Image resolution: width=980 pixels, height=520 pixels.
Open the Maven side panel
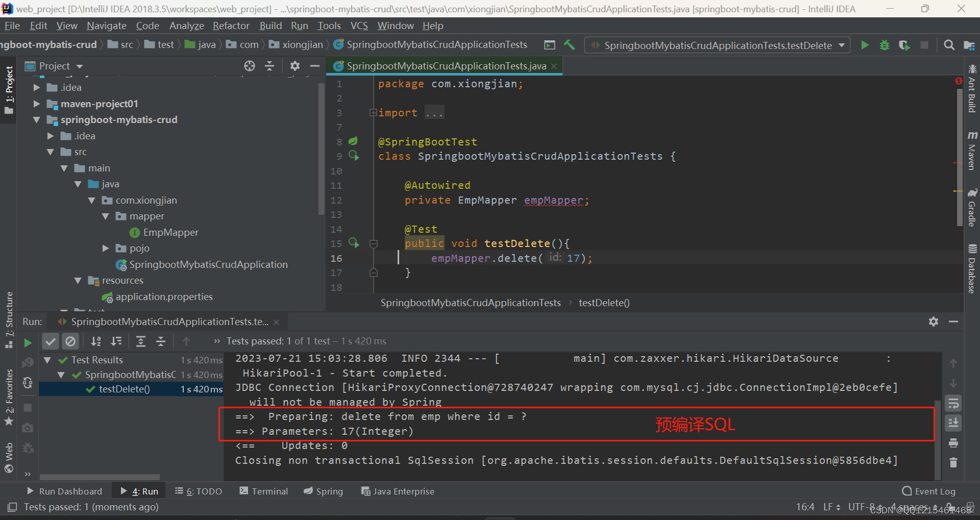[x=972, y=150]
